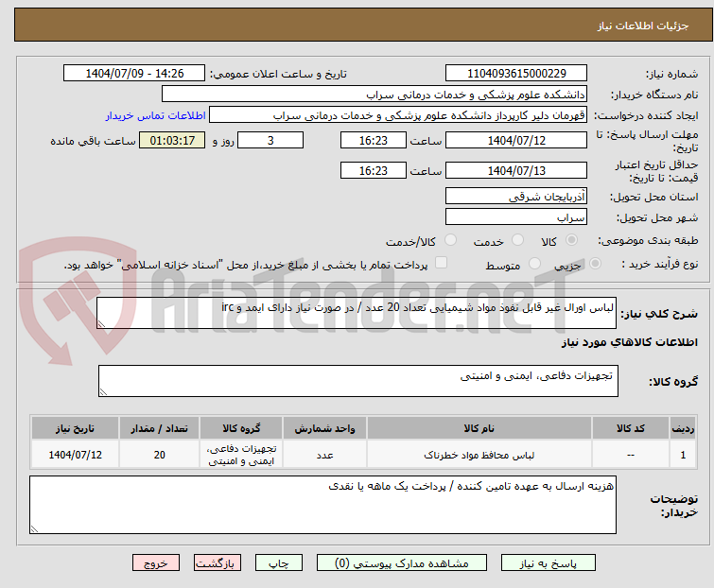Image resolution: width=714 pixels, height=588 pixels.
Task: Click the need number field 1104093615000229
Action: pyautogui.click(x=516, y=74)
